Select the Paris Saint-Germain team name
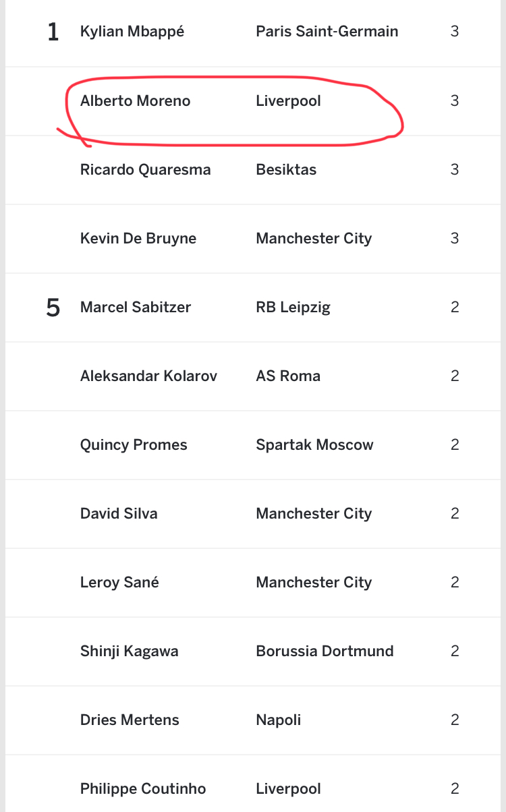Screen dimensions: 506x812 [x=327, y=32]
